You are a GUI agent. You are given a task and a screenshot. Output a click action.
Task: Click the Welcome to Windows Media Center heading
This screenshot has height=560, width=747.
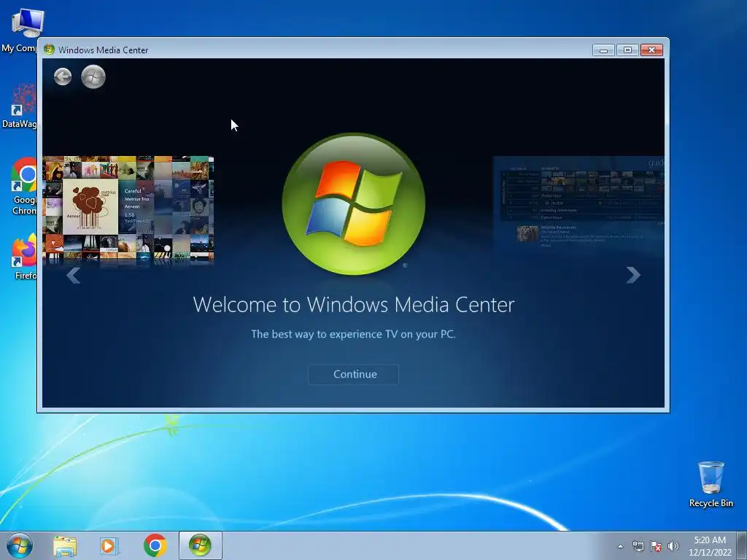pyautogui.click(x=354, y=305)
